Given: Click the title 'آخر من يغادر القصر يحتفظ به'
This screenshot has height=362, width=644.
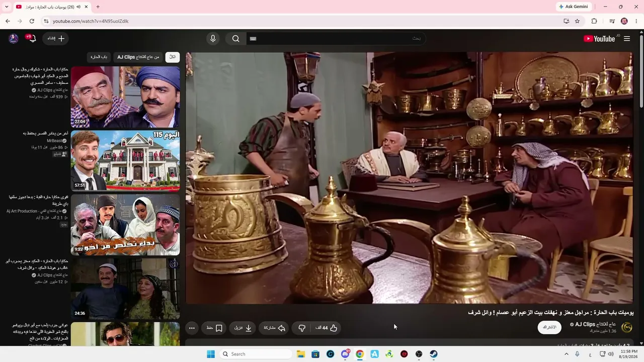Looking at the screenshot, I should (45, 133).
